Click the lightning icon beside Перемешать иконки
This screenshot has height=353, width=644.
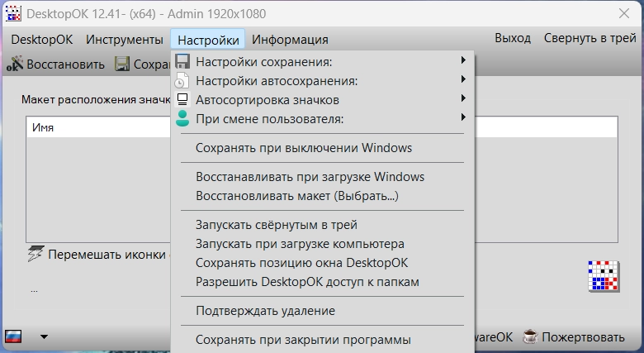[36, 254]
